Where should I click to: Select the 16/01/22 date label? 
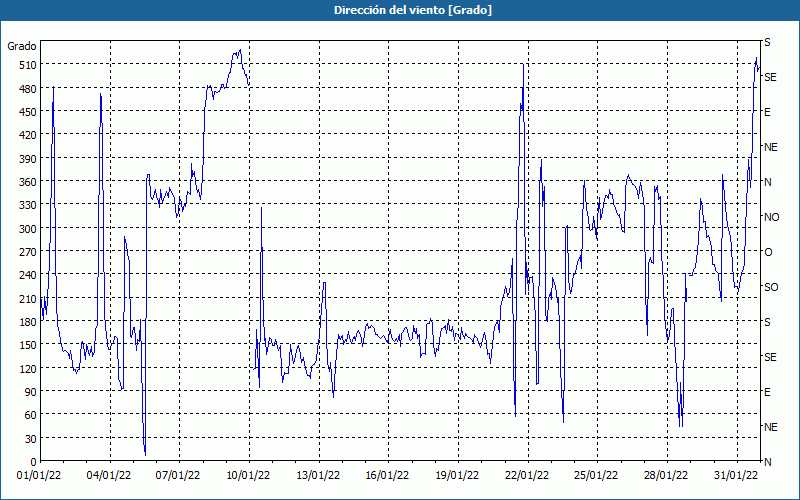(x=387, y=476)
